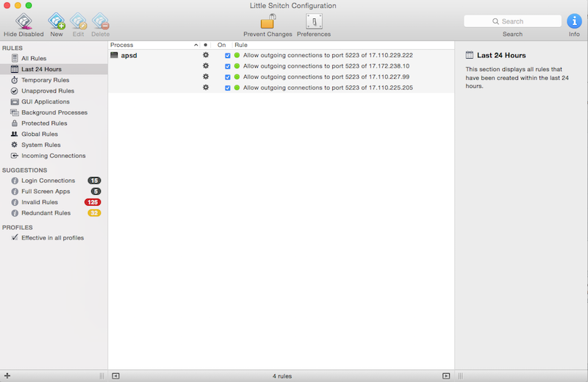Show Redundant Rules suggestions

46,213
